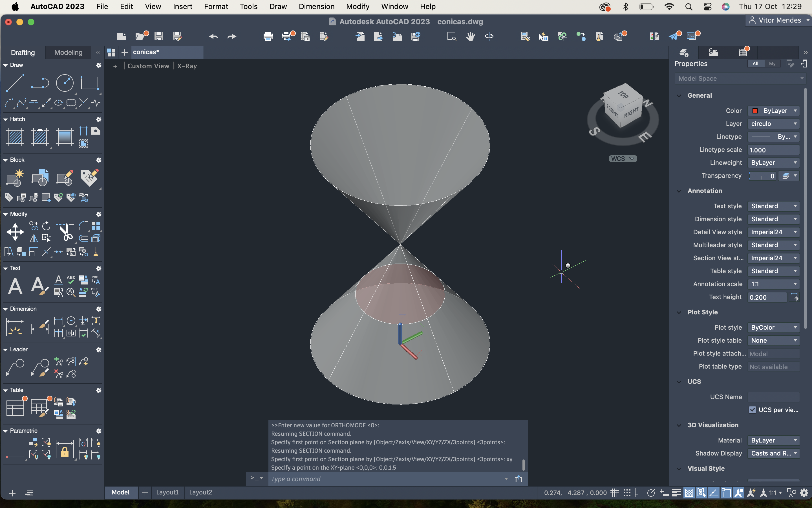
Task: Open the Lineweight ByLayer dropdown
Action: click(x=773, y=163)
